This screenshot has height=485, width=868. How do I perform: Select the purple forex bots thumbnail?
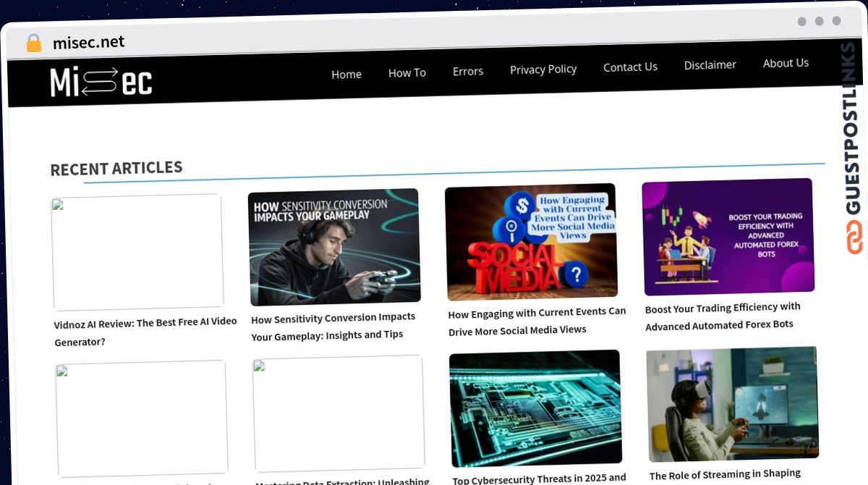click(x=728, y=236)
